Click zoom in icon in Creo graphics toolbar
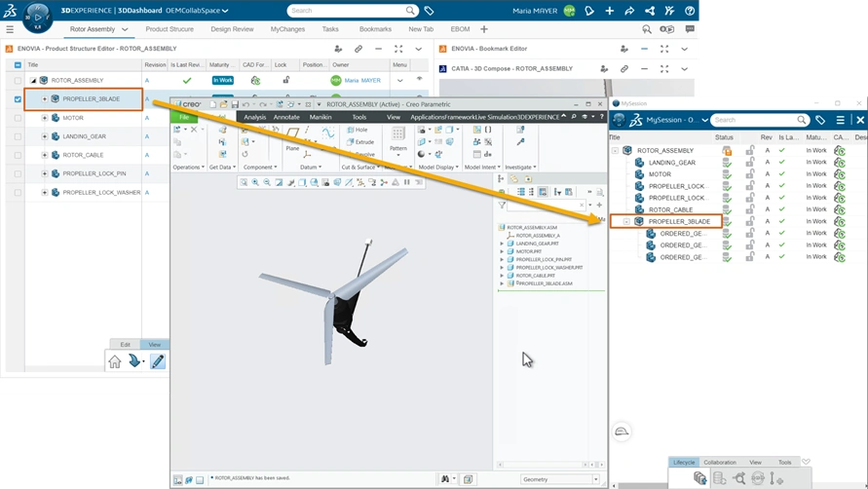The image size is (868, 489). (x=255, y=182)
